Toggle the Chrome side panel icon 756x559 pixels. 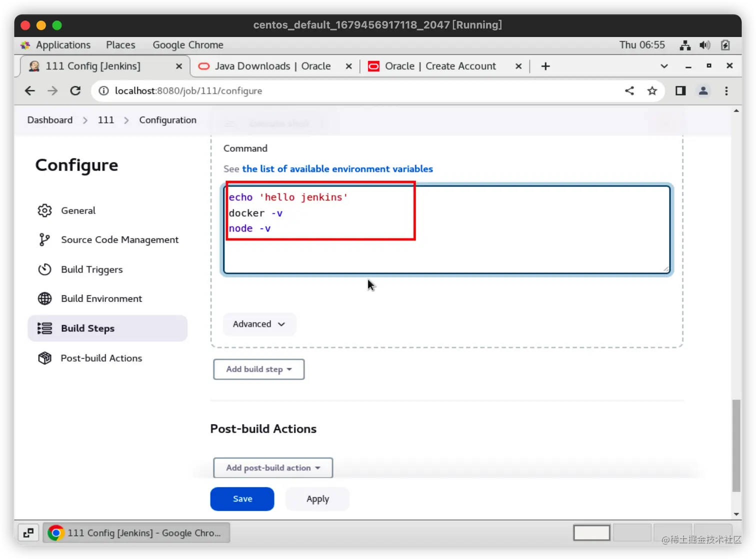tap(680, 91)
